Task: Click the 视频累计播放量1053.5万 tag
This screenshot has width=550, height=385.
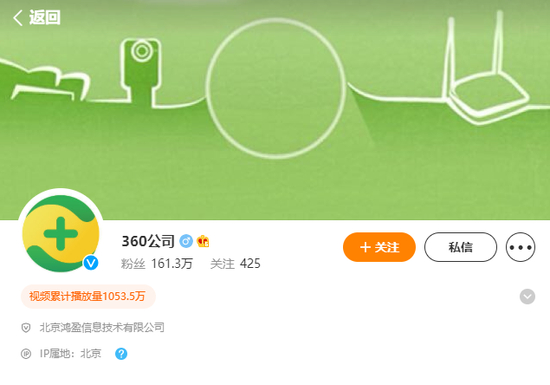Action: 88,297
